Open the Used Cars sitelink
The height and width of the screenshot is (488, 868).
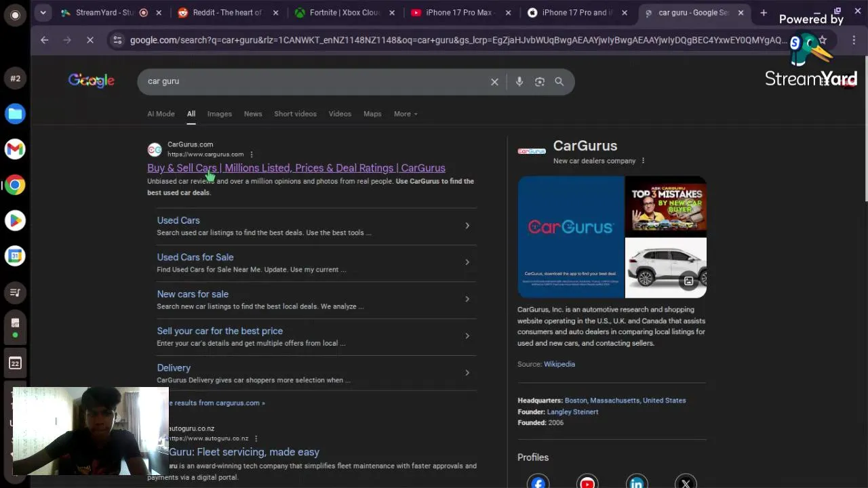[178, 220]
